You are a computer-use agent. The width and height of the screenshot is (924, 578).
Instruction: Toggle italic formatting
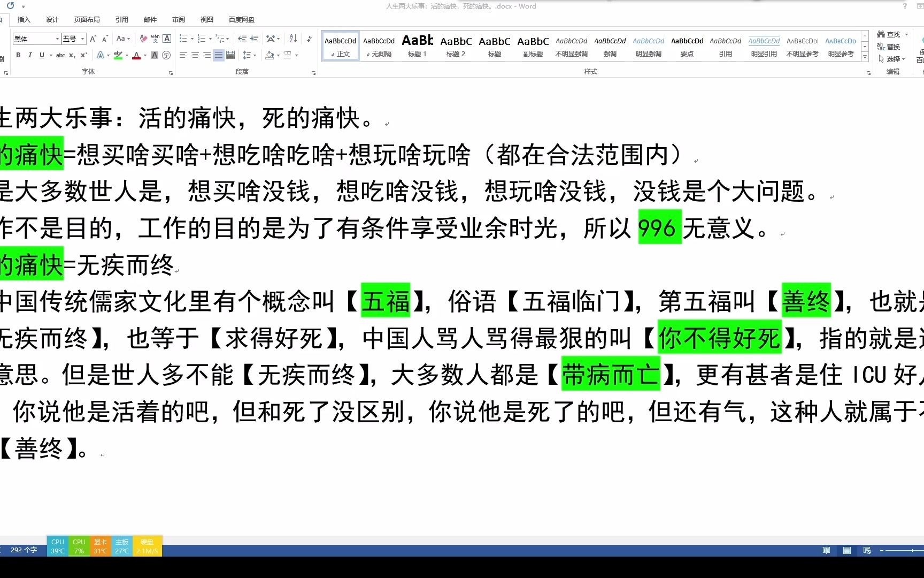tap(30, 55)
